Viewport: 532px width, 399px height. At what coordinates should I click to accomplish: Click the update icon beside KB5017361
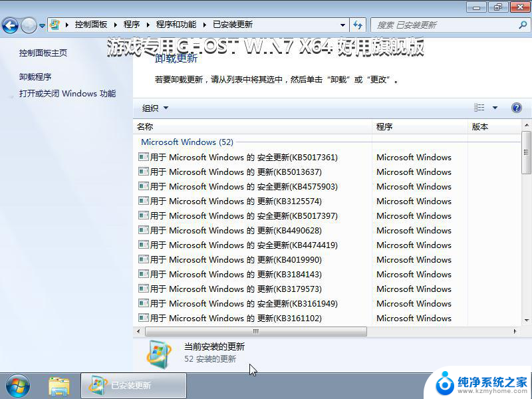144,157
